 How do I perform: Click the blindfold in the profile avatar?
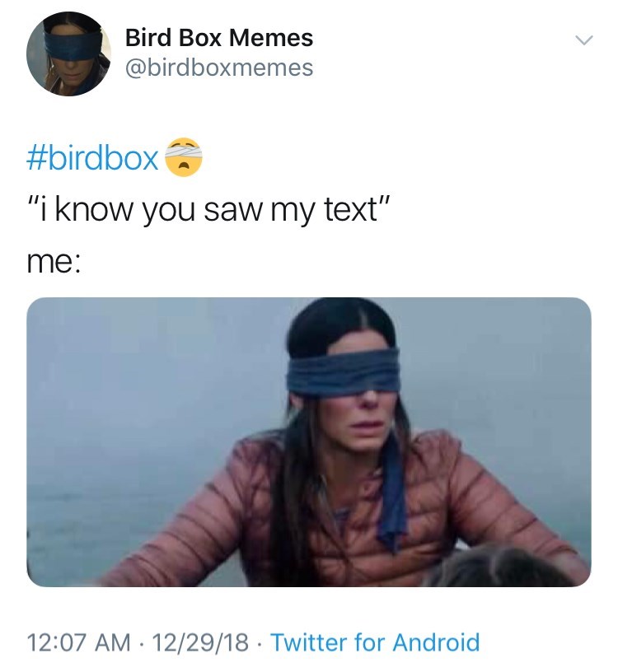point(72,46)
